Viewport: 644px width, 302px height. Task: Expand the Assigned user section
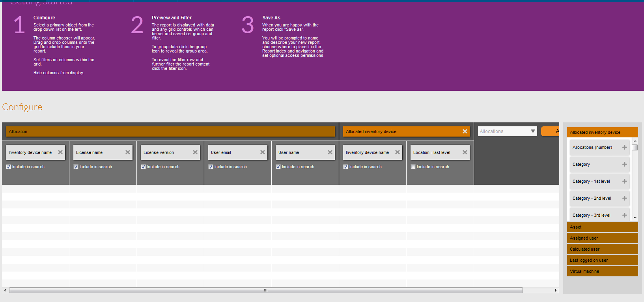coord(602,238)
